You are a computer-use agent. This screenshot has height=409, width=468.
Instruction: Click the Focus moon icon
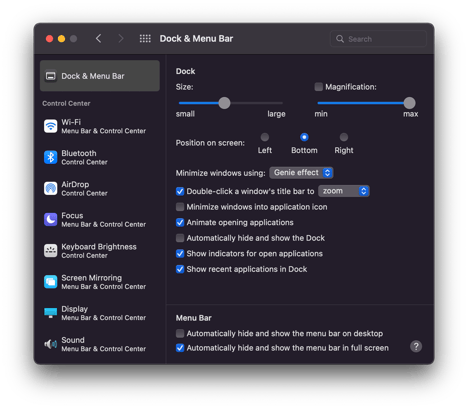[x=51, y=220]
